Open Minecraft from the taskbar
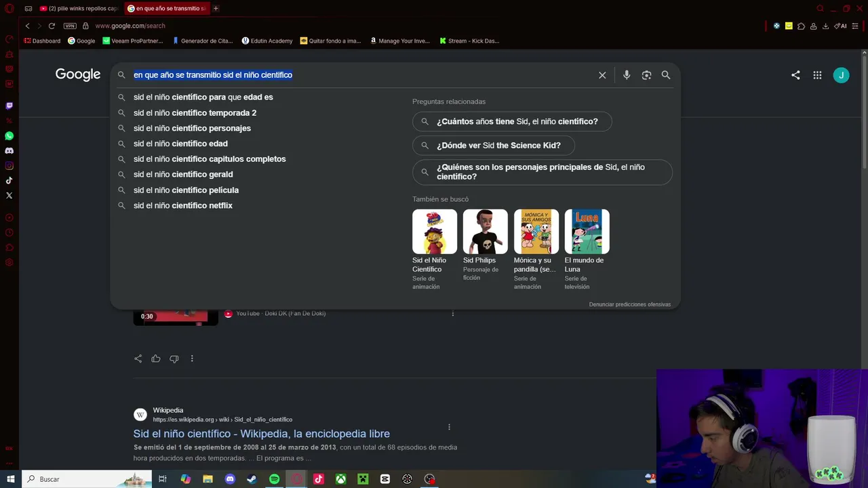Image resolution: width=868 pixels, height=488 pixels. (363, 479)
